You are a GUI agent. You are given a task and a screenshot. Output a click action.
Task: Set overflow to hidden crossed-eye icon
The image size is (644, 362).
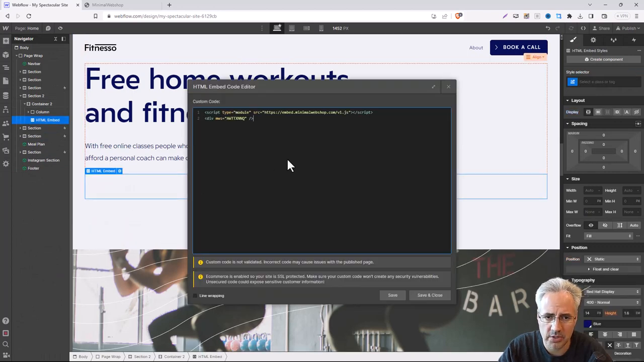click(x=605, y=225)
